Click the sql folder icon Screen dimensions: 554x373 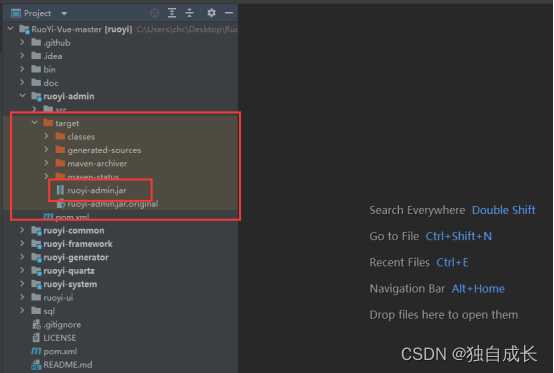pos(36,311)
